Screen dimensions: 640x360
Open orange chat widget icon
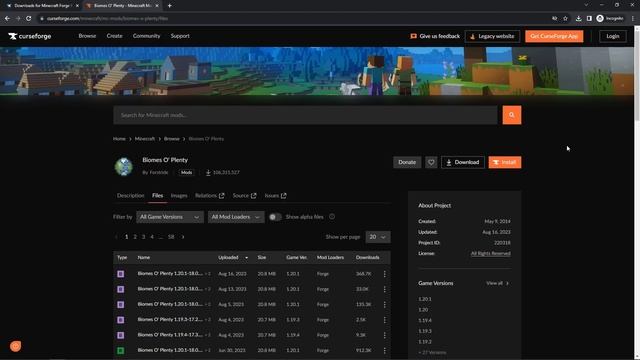[x=16, y=346]
